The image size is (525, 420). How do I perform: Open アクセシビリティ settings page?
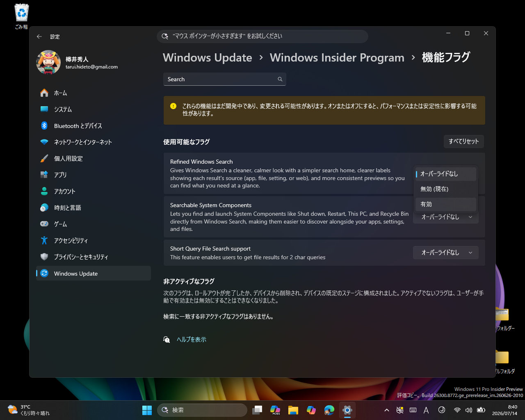click(x=94, y=241)
